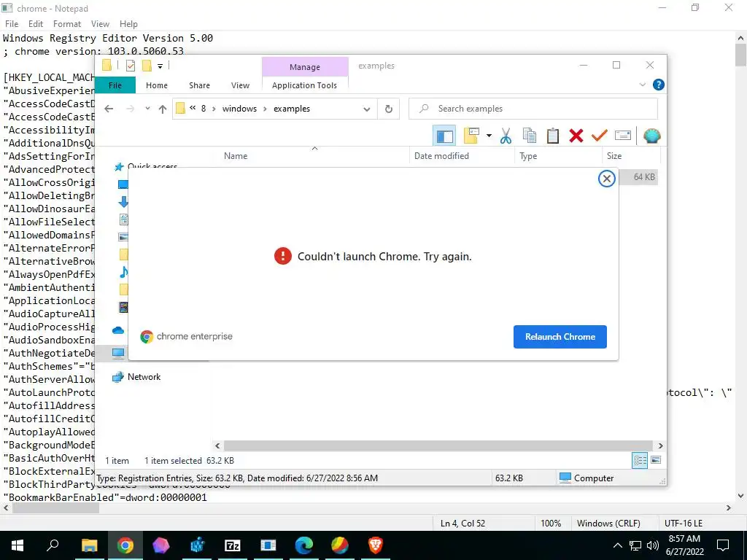Open Notepad File menu
The image size is (747, 560).
coord(12,24)
